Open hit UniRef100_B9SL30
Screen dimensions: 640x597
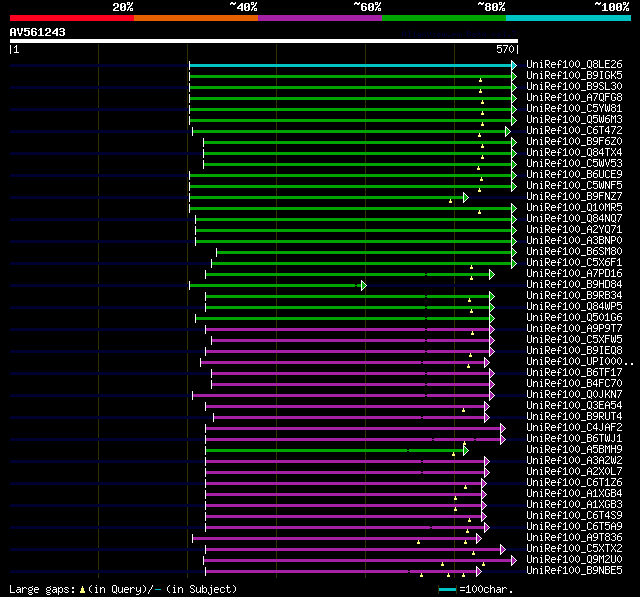[574, 87]
